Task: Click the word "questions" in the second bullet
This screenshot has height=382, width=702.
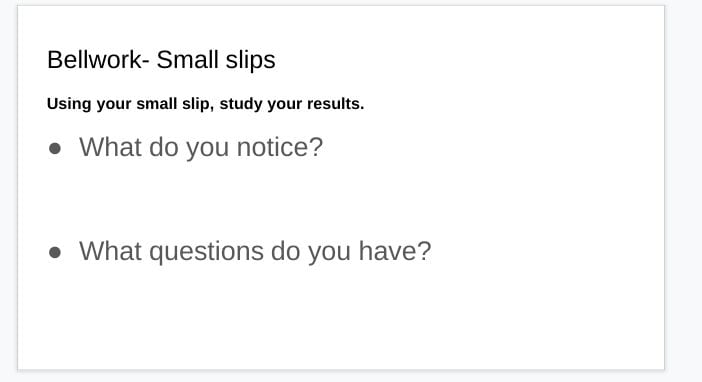Action: (206, 252)
